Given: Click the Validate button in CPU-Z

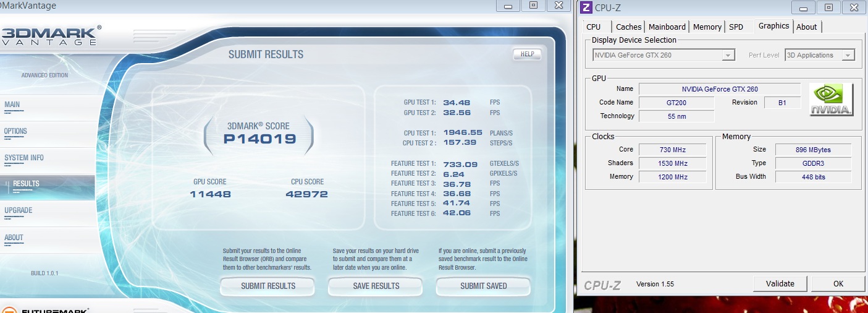Looking at the screenshot, I should pos(780,283).
